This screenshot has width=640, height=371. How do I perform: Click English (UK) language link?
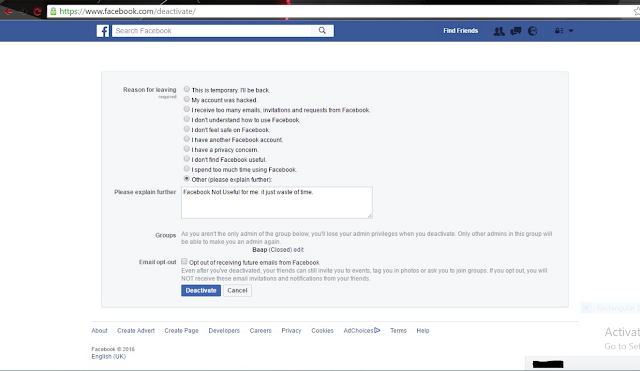pyautogui.click(x=109, y=356)
